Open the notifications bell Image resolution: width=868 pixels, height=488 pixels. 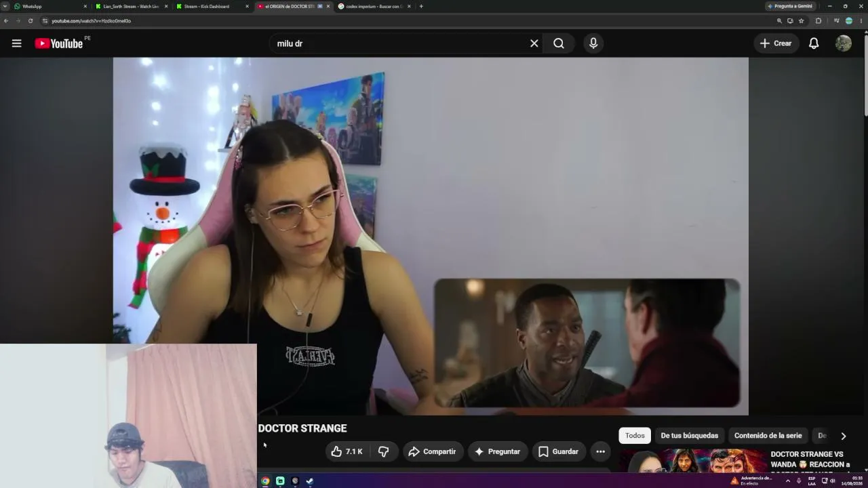coord(814,43)
